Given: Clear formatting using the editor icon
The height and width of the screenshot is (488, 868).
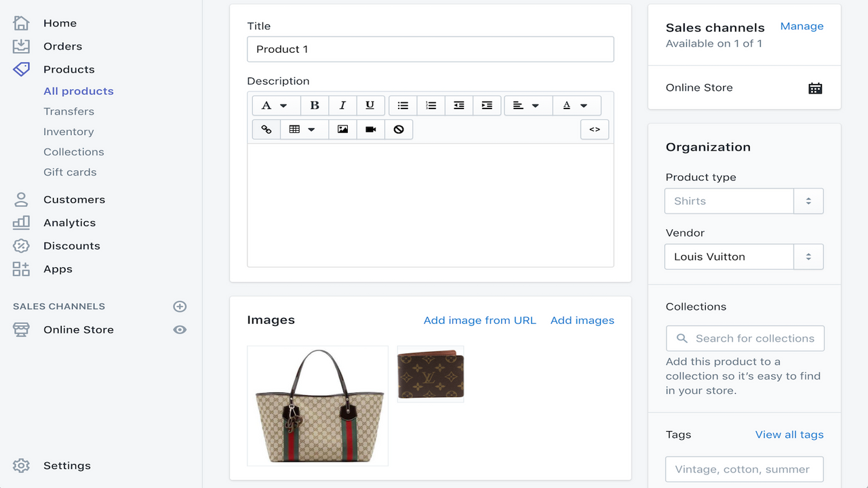Looking at the screenshot, I should pos(399,129).
